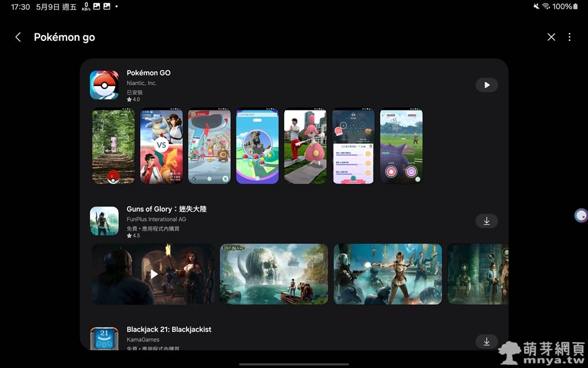588x368 pixels.
Task: Open the three-dot more options menu
Action: (x=570, y=37)
